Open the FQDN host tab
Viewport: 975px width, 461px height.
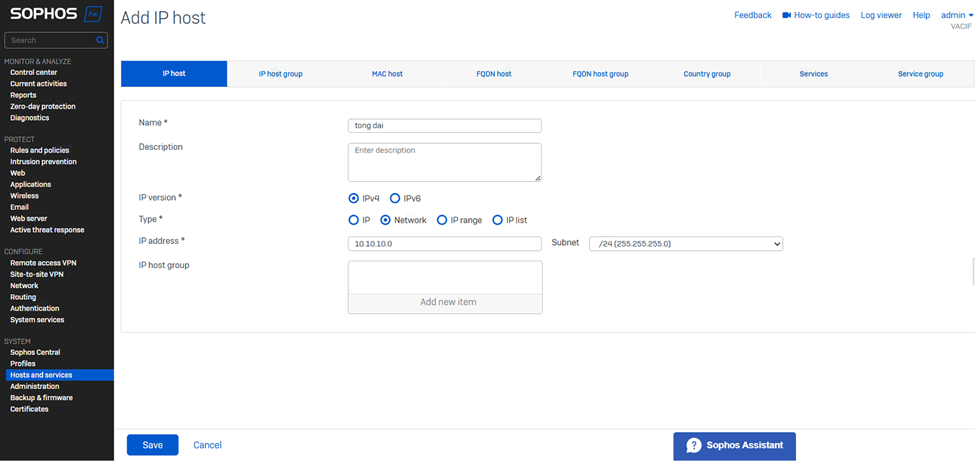click(493, 74)
